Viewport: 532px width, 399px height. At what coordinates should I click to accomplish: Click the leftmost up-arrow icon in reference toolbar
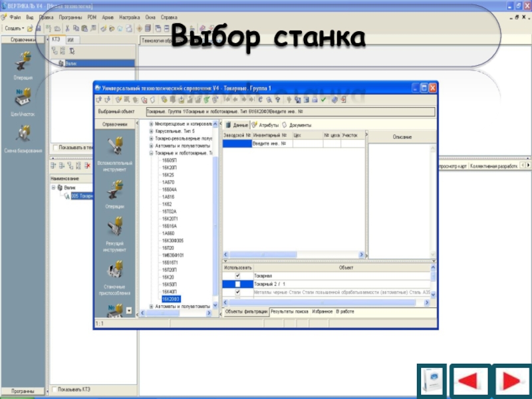(x=98, y=99)
